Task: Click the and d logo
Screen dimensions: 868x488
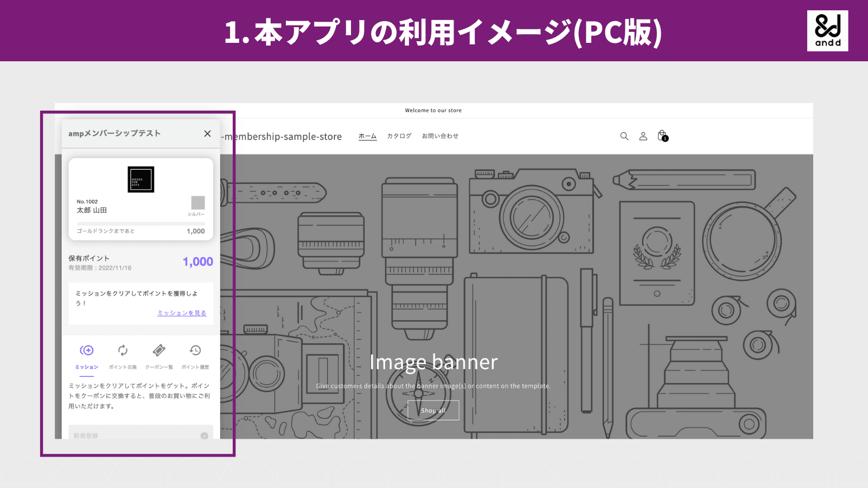Action: coord(827,31)
